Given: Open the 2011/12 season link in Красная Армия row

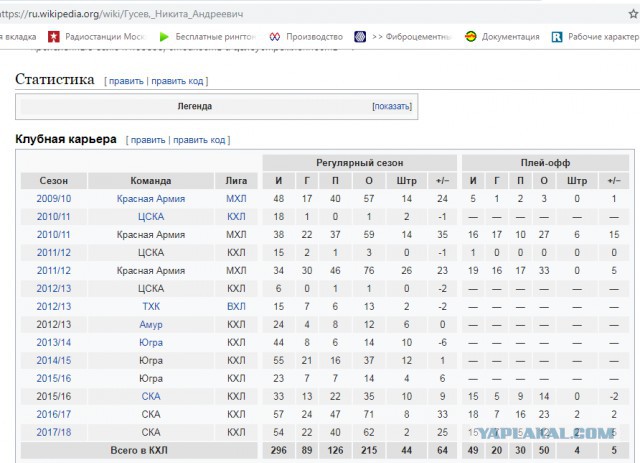Looking at the screenshot, I should [x=54, y=271].
